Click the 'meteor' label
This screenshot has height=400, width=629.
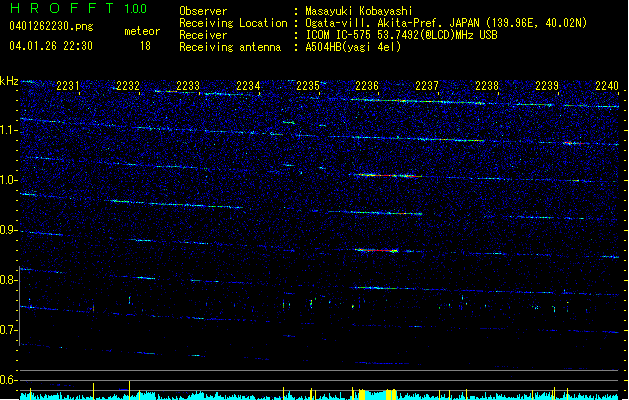click(x=142, y=31)
